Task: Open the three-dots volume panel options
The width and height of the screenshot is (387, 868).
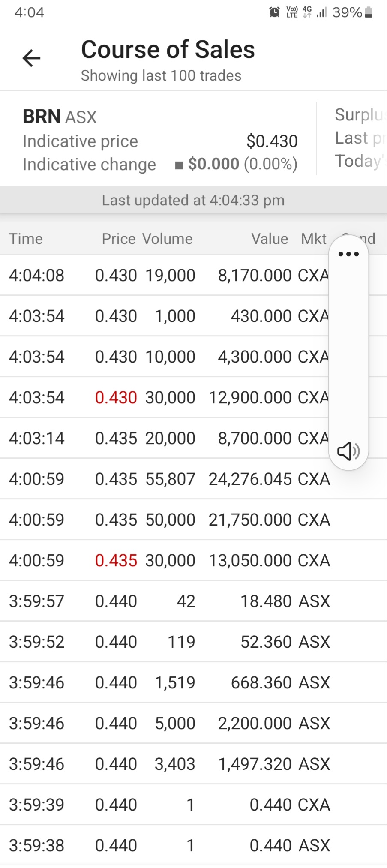Action: click(x=348, y=254)
